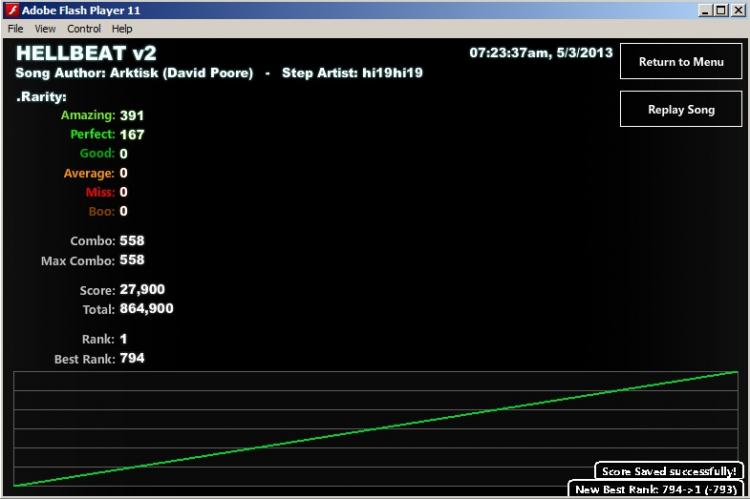Close the Flash Player window
This screenshot has width=750, height=499.
pos(738,10)
